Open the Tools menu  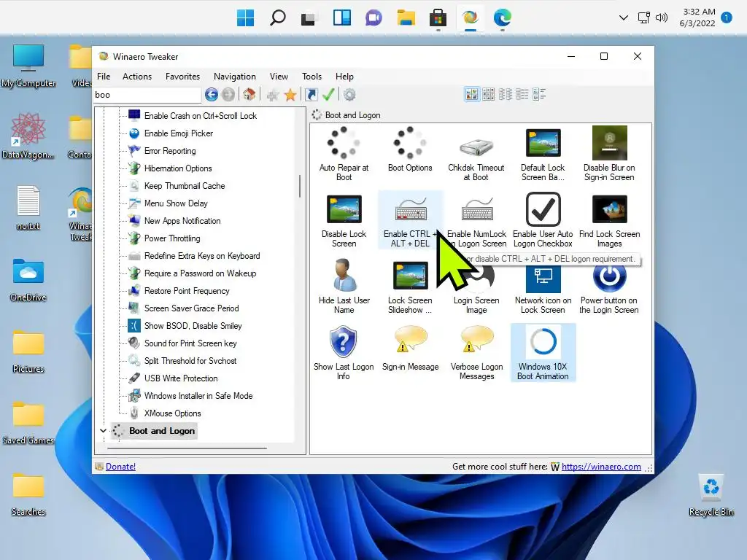coord(311,76)
